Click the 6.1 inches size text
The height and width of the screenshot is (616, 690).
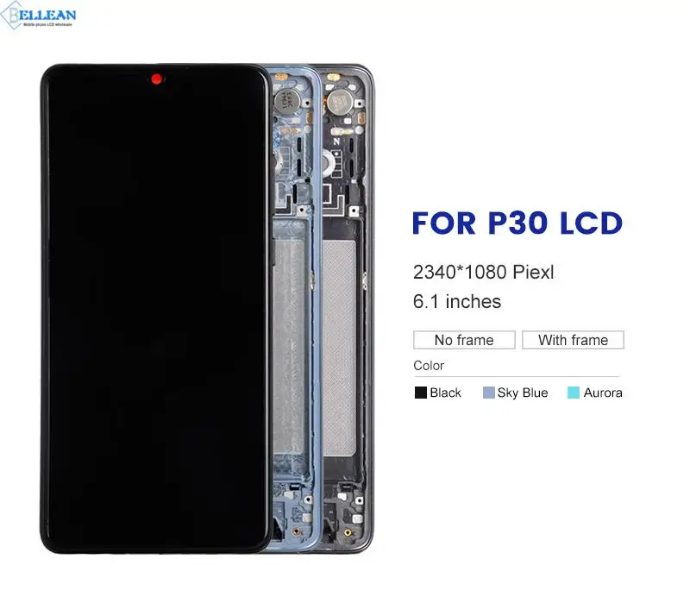tap(457, 302)
